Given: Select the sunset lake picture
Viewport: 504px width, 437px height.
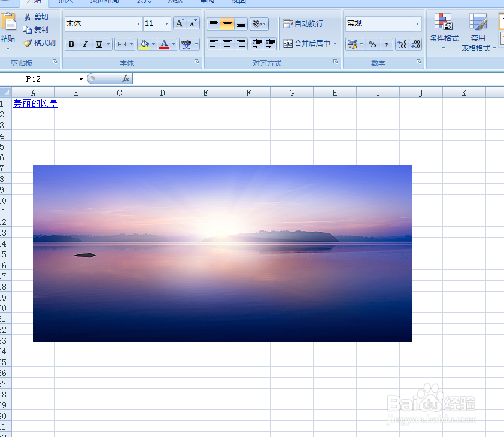Looking at the screenshot, I should (x=223, y=253).
